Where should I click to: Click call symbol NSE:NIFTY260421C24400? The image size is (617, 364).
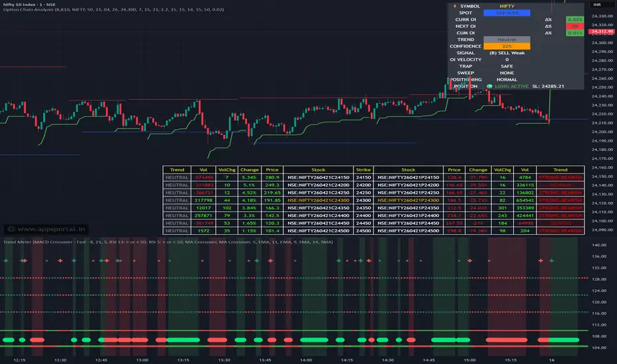pos(318,216)
